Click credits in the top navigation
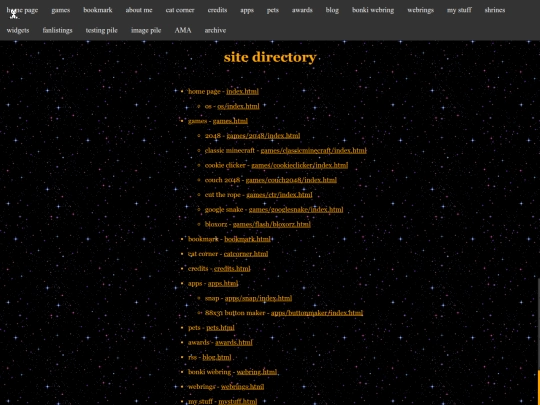Viewport: 540px width, 405px height. (217, 10)
